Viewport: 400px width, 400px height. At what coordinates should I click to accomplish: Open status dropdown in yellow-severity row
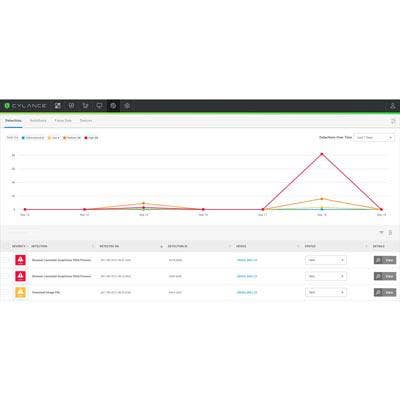(326, 292)
